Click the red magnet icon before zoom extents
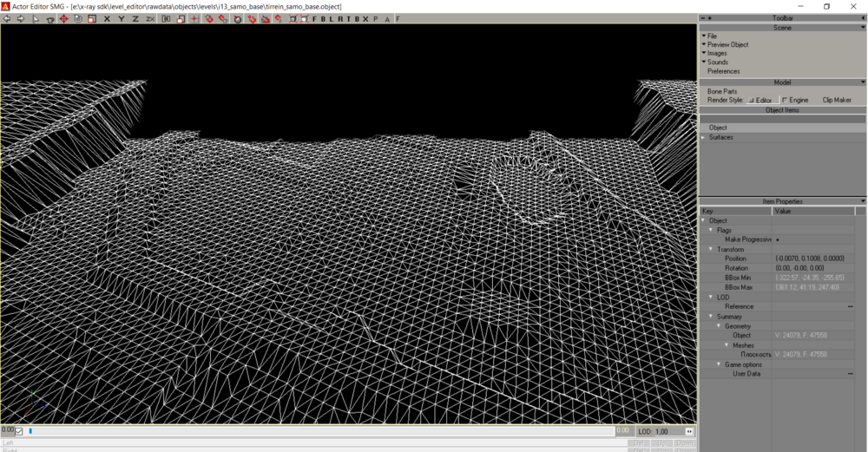The width and height of the screenshot is (868, 452). click(x=279, y=19)
